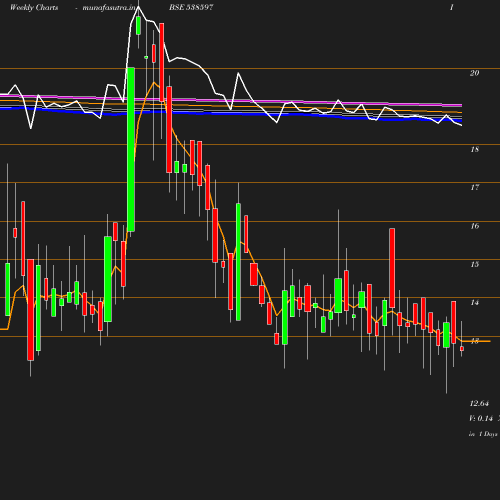Click the price axis label 20
This screenshot has width=500, height=500.
coord(475,73)
